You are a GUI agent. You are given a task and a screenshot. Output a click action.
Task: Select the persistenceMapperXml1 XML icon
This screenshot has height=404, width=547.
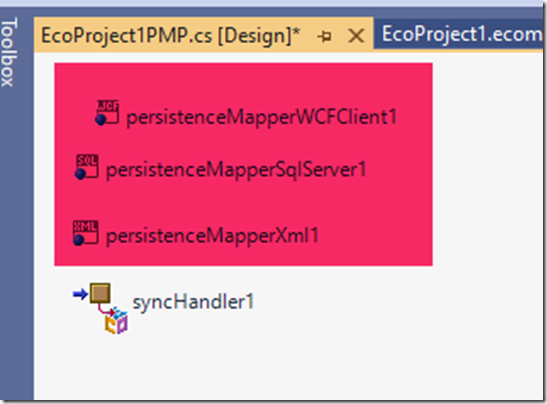85,233
